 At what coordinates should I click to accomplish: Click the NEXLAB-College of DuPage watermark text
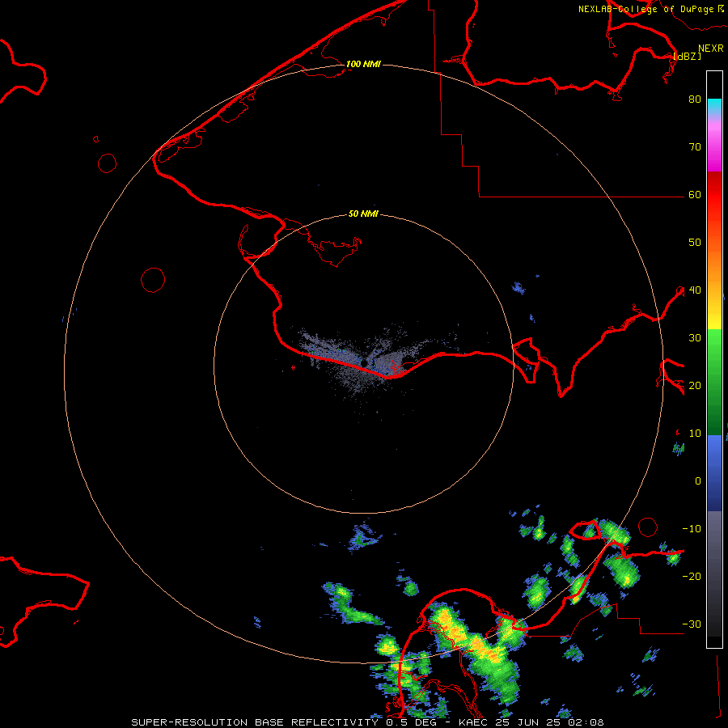click(645, 9)
